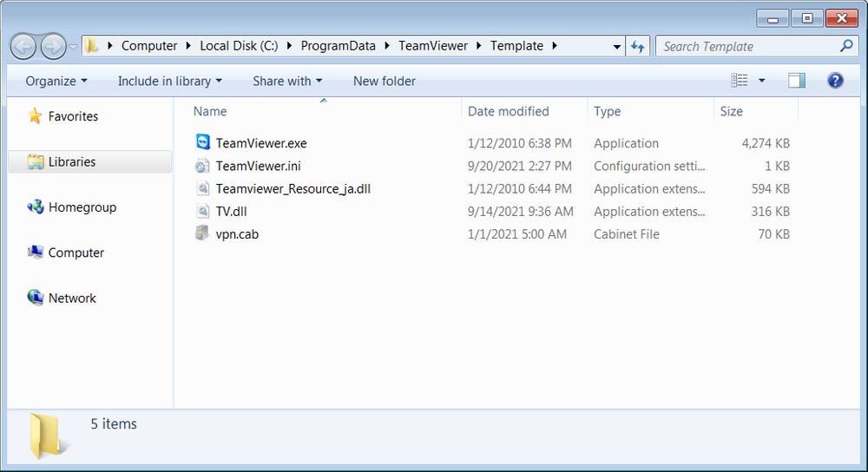868x472 pixels.
Task: Select the vpn.cab file name
Action: coord(237,234)
